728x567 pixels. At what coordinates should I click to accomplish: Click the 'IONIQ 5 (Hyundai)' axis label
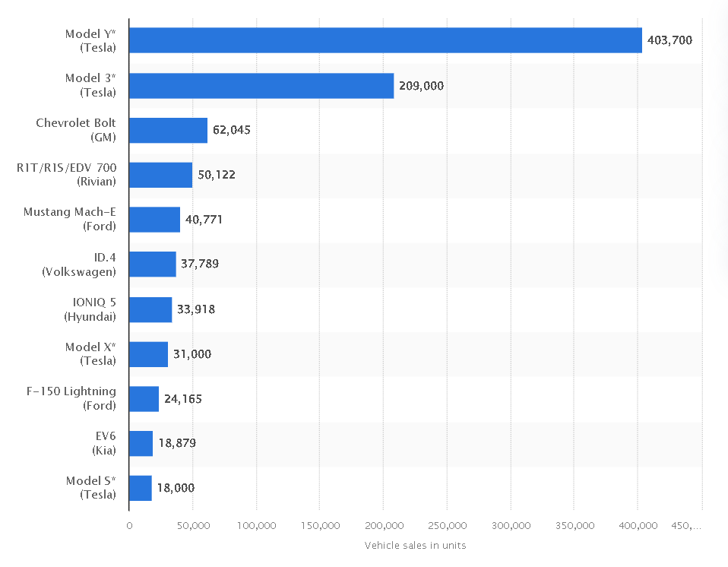coord(90,310)
